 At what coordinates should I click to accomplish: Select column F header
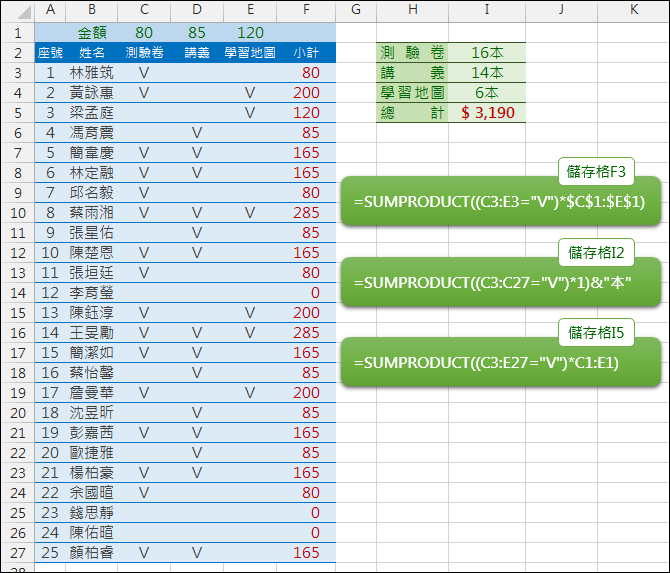click(x=306, y=9)
